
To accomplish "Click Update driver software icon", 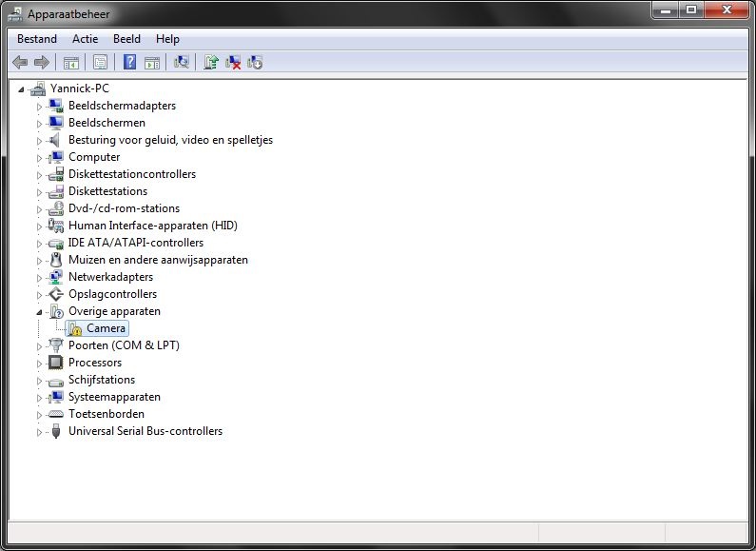I will [211, 62].
